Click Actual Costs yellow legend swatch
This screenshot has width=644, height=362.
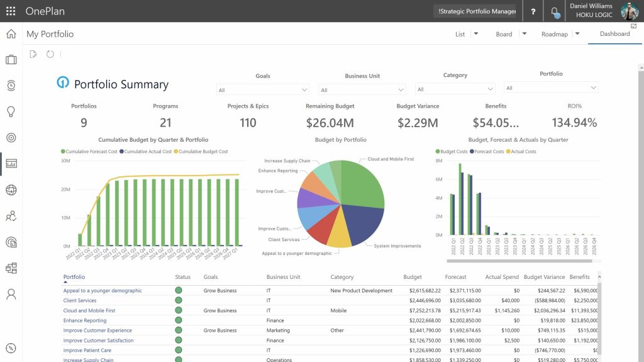508,151
